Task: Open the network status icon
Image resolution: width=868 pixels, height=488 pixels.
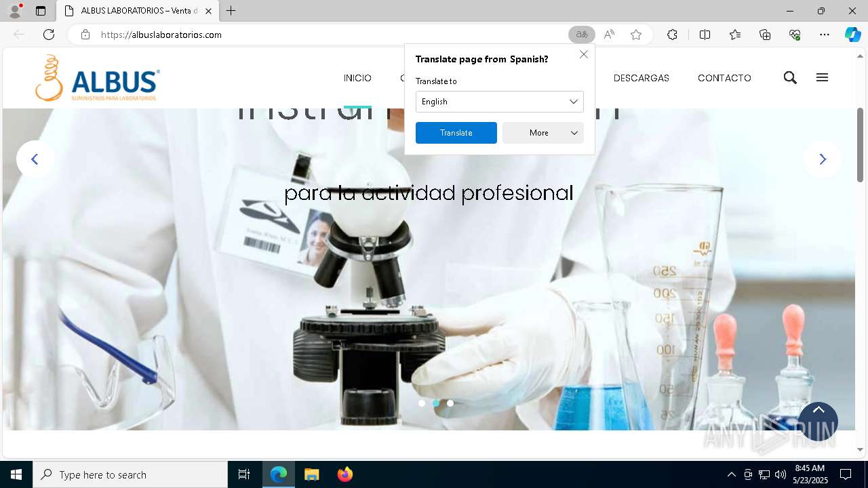Action: [764, 474]
